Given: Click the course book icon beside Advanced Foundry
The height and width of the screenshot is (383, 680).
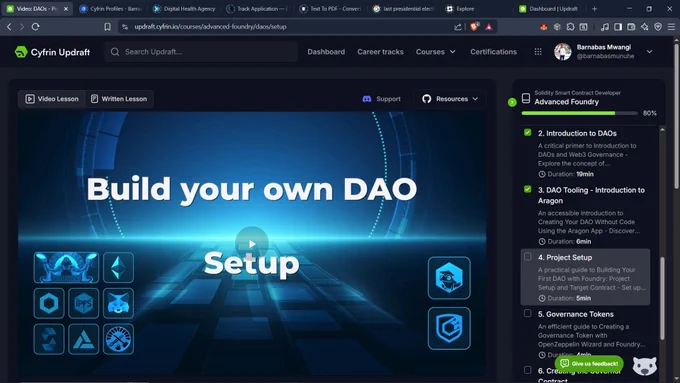Looking at the screenshot, I should pyautogui.click(x=526, y=98).
